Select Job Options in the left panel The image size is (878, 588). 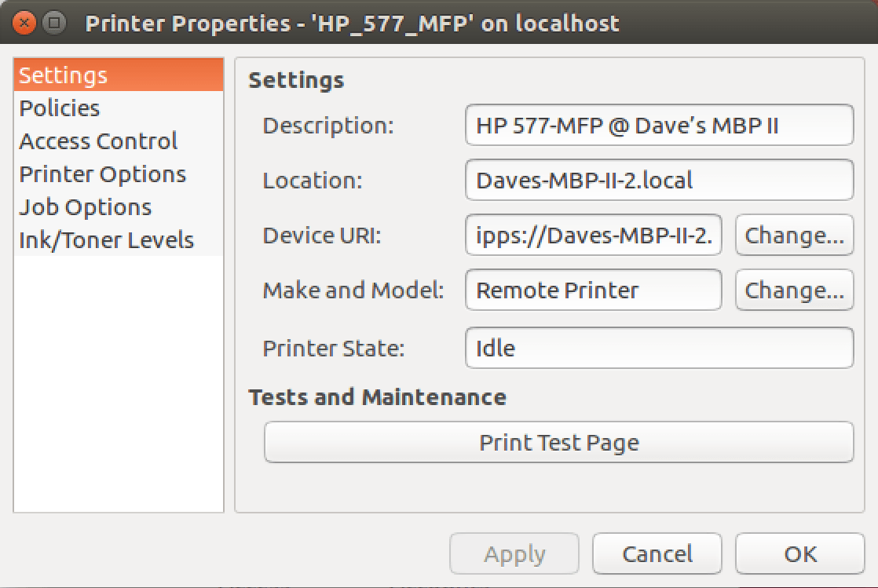[86, 206]
